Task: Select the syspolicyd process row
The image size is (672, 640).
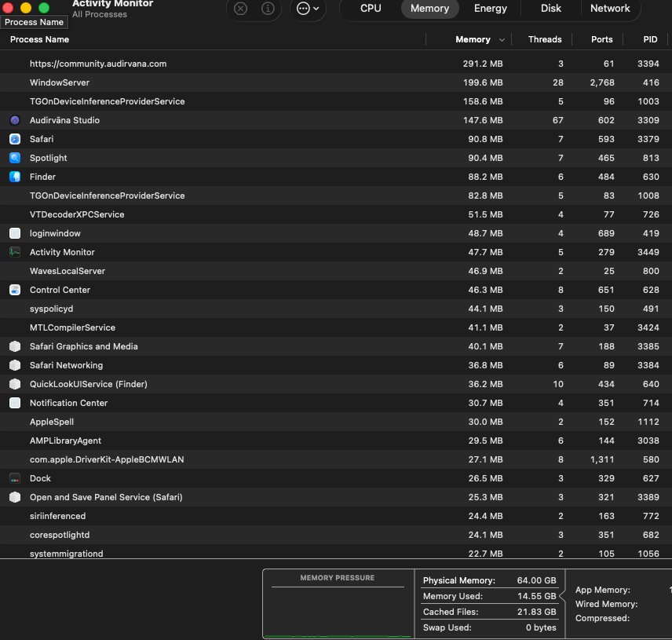Action: point(336,309)
